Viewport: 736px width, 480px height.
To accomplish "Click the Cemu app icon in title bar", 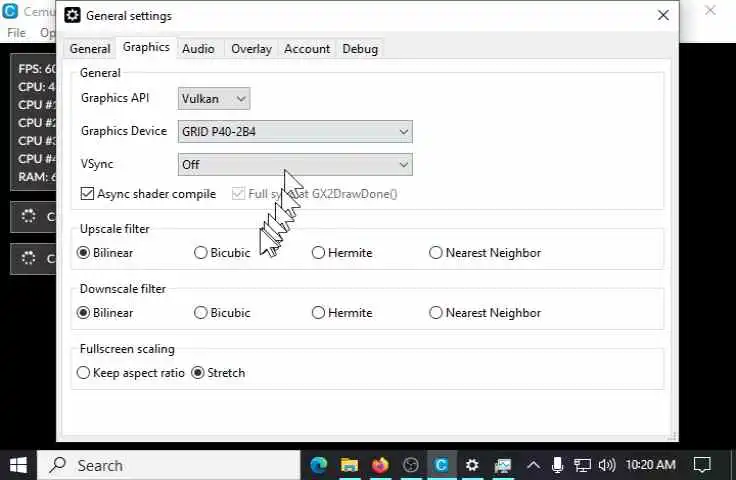I will coord(10,11).
